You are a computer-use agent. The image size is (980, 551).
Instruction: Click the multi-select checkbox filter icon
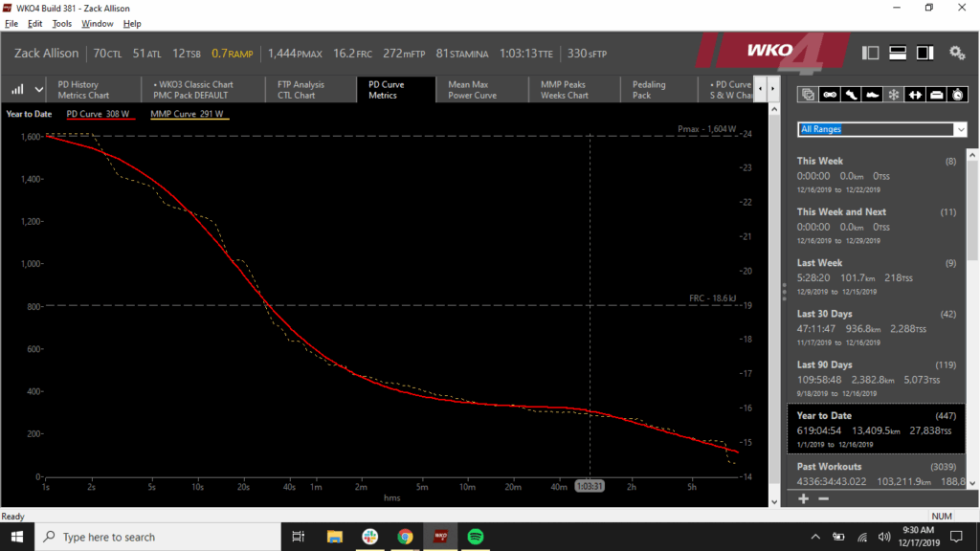(808, 95)
